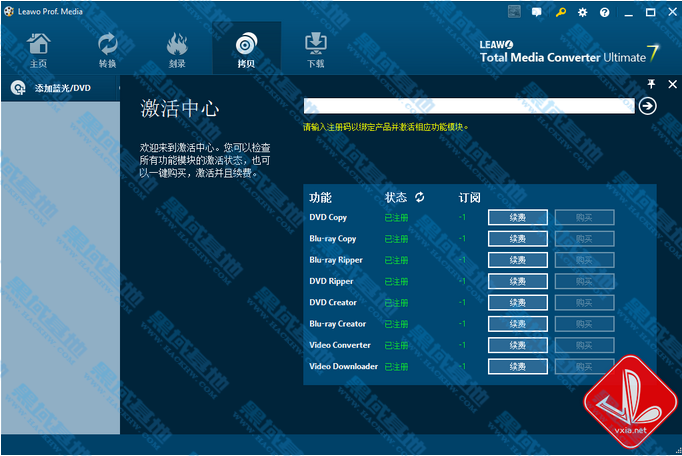Viewport: 682px width, 456px height.
Task: Renew (续费) Video Downloader
Action: pyautogui.click(x=518, y=367)
